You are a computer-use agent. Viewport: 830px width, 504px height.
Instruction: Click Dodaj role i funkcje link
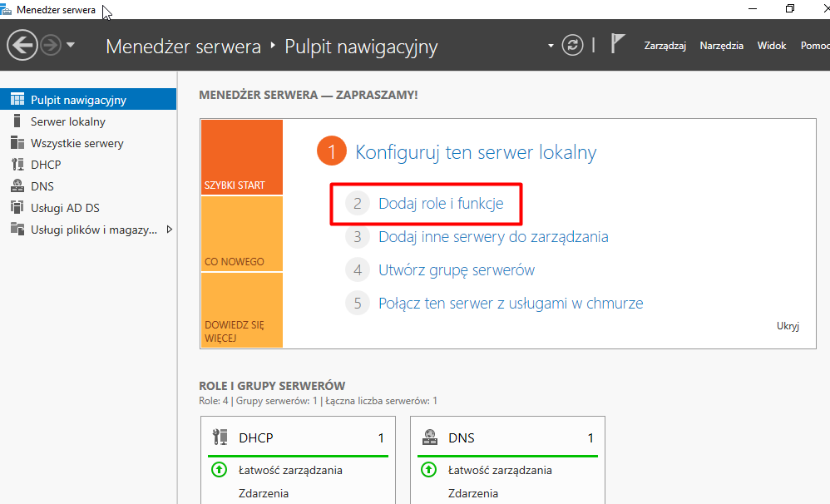(x=441, y=203)
